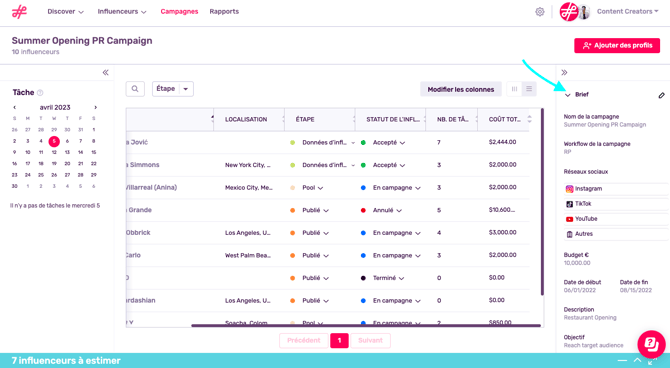Collapse the left Tâche panel with double chevron
The image size is (670, 368).
[106, 73]
